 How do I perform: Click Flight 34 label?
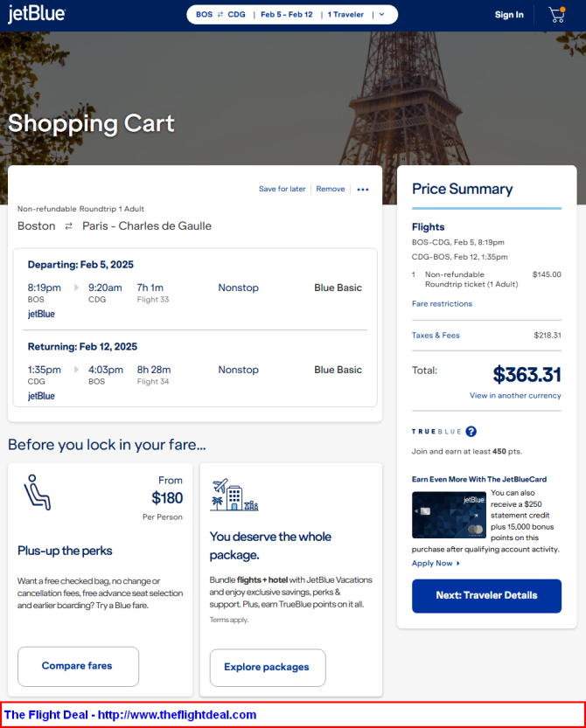point(153,382)
